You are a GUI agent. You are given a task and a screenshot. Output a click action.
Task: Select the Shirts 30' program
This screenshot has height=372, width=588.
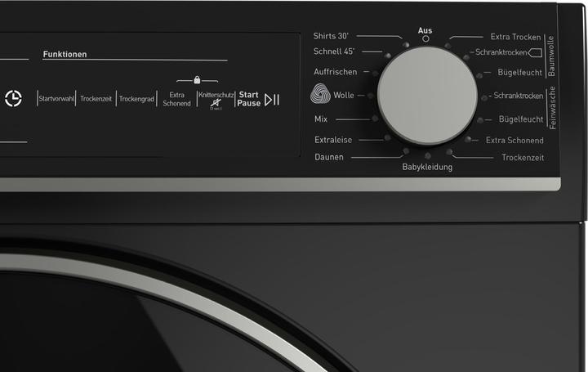click(x=331, y=36)
